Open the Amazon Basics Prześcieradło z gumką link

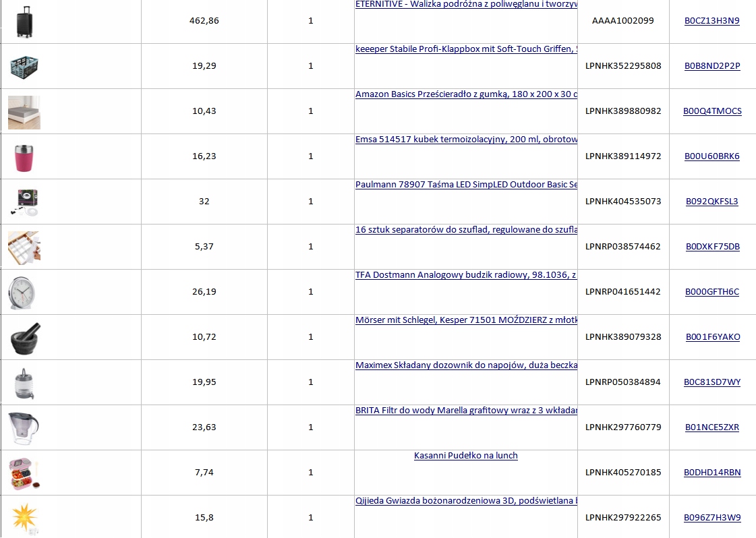click(x=466, y=94)
